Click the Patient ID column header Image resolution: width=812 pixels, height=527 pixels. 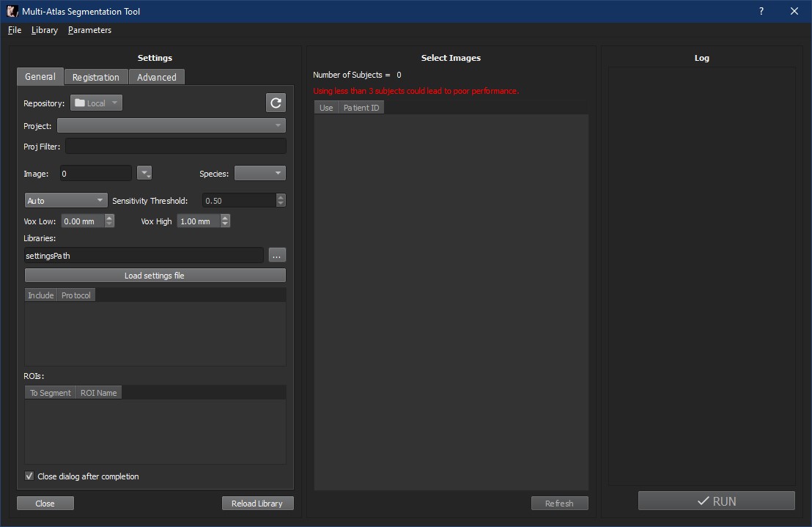[x=361, y=108]
